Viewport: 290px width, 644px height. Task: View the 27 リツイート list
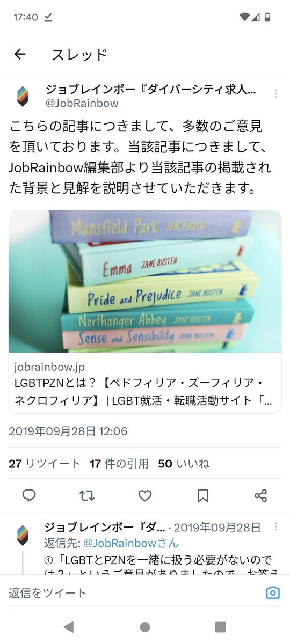pyautogui.click(x=45, y=464)
